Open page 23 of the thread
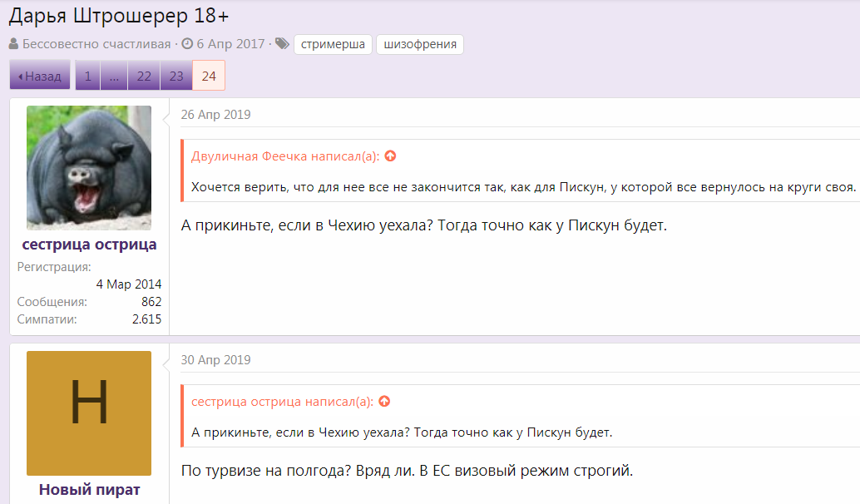 pyautogui.click(x=176, y=76)
